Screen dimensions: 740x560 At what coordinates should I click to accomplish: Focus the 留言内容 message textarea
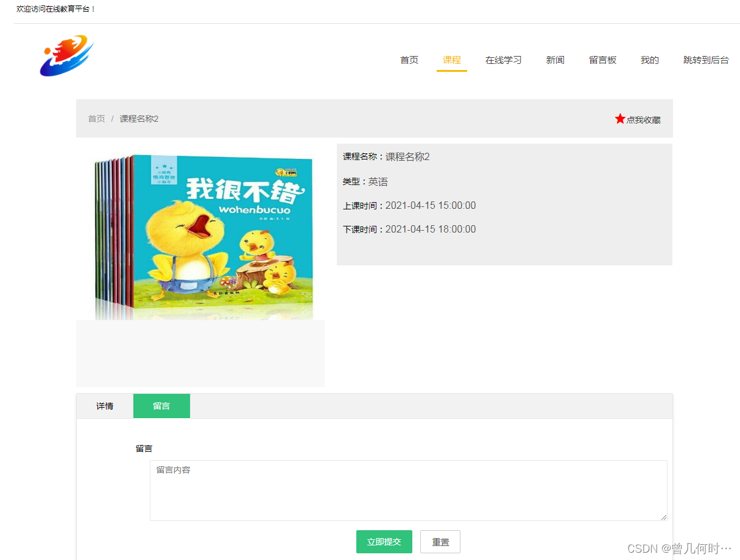coord(409,491)
